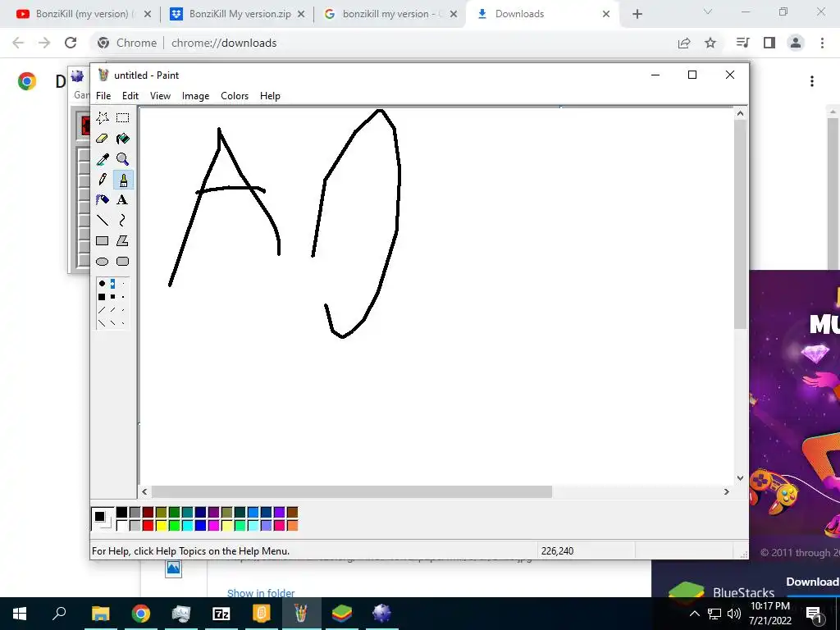Activate the Pick Color eyedropper tool
Viewport: 840px width, 630px height.
pyautogui.click(x=103, y=159)
